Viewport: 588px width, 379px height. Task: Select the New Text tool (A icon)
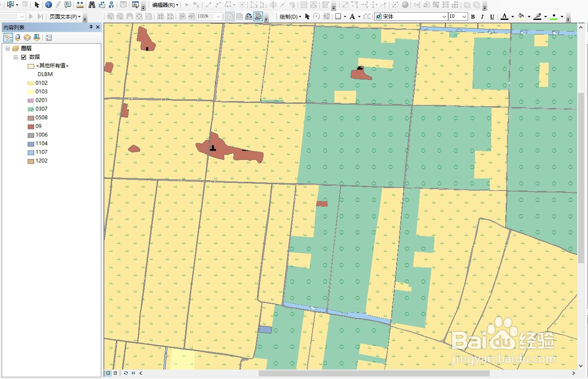point(352,16)
